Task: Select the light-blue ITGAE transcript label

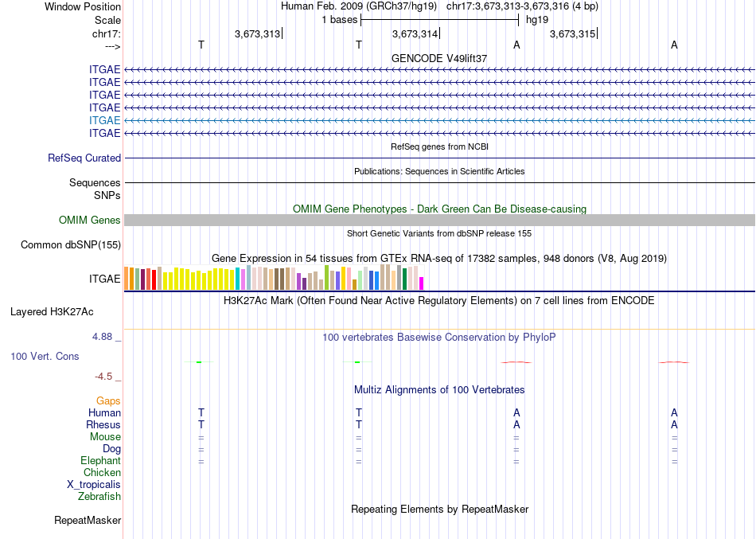Action: pyautogui.click(x=104, y=120)
